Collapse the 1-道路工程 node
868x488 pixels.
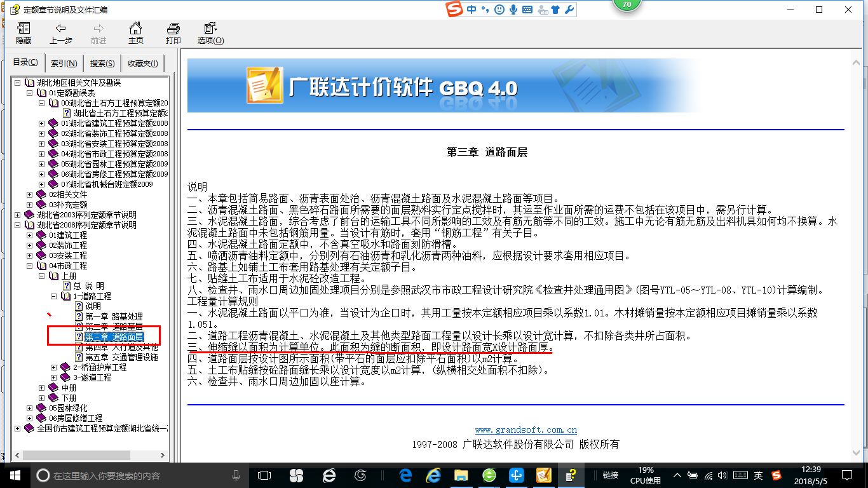point(54,296)
